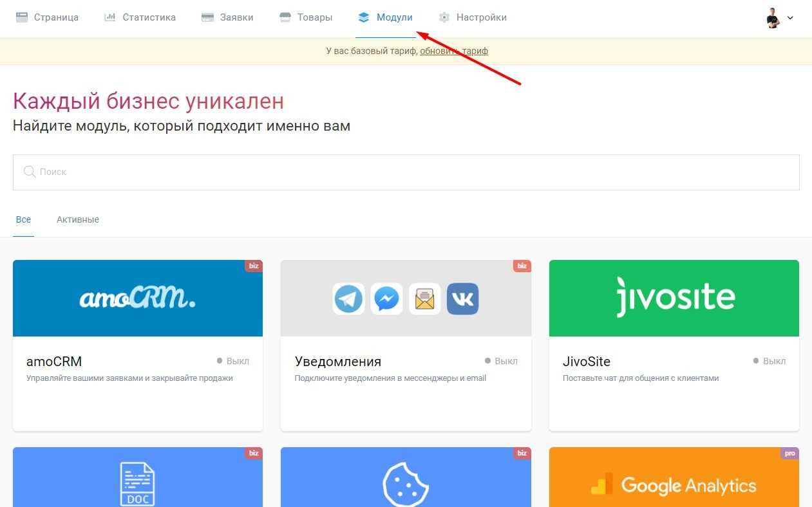
Task: Toggle the amoCRM Выкл status
Action: pos(233,362)
